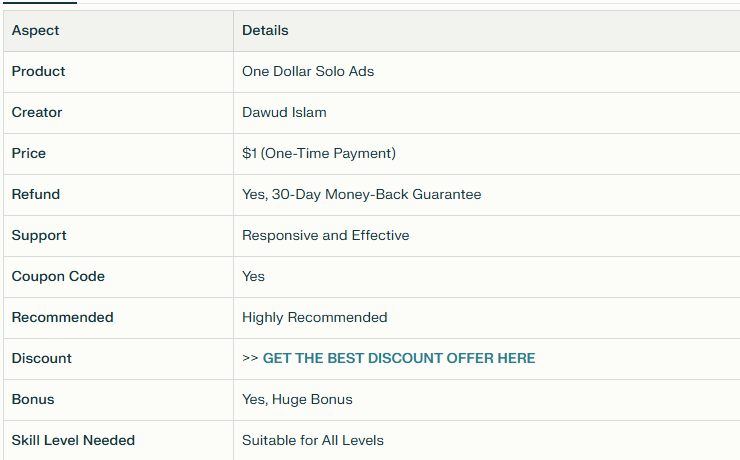Click the Support row label
Image resolution: width=740 pixels, height=460 pixels.
39,235
